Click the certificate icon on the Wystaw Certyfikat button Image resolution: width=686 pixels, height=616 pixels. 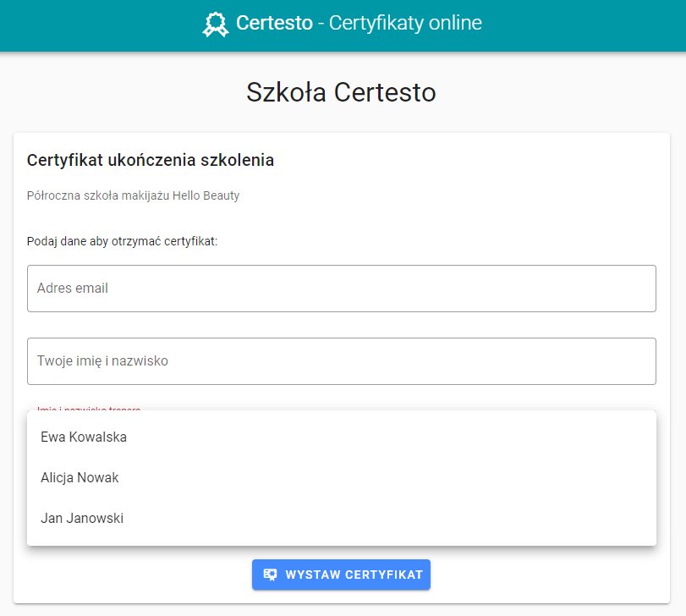click(x=270, y=575)
